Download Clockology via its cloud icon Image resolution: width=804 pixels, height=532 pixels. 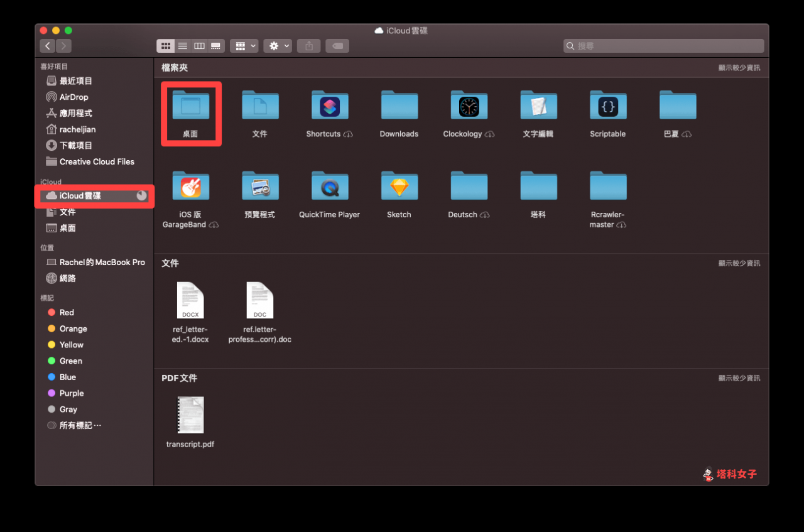tap(490, 134)
